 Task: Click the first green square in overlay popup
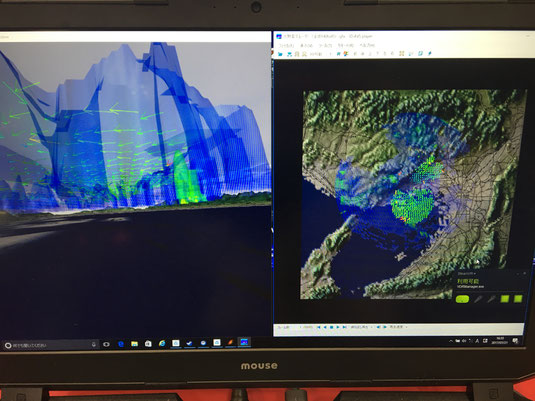[x=505, y=299]
